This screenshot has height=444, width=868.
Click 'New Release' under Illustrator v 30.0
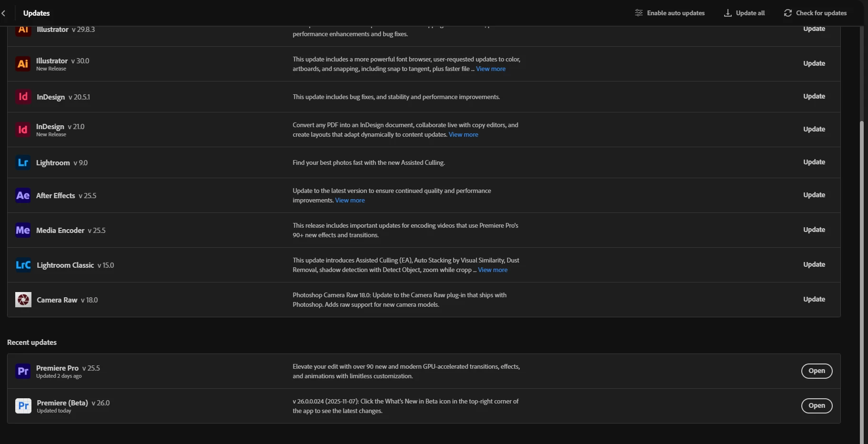point(51,69)
